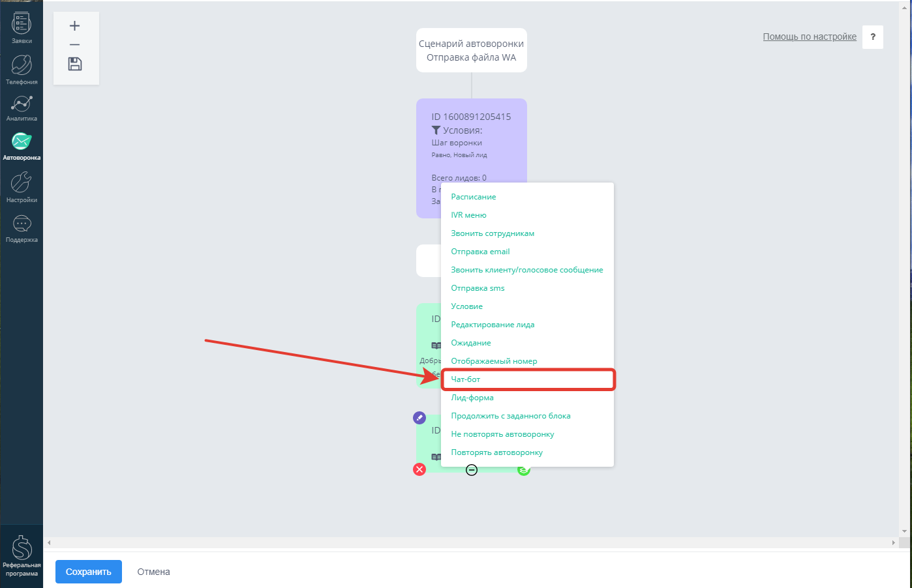The image size is (912, 588).
Task: Select Повторять автоворонку entry
Action: click(x=496, y=452)
